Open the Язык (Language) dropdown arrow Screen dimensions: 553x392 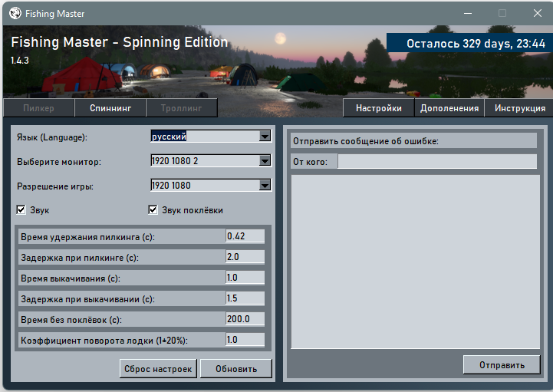[265, 137]
